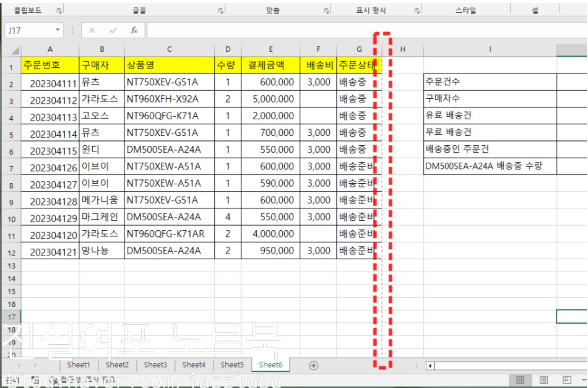588x388 pixels.
Task: Open the alignment (맞춤) group dialog launcher
Action: click(326, 11)
